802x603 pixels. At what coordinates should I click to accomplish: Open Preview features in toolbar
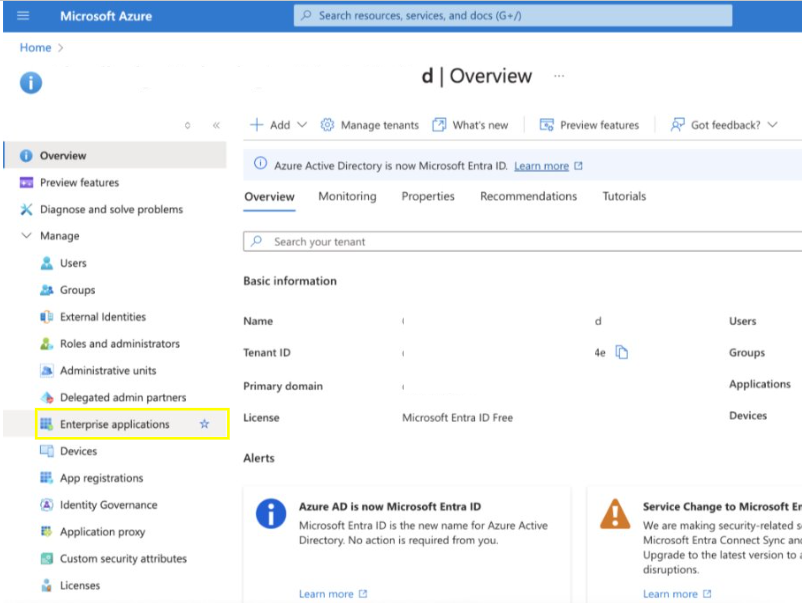tap(589, 125)
